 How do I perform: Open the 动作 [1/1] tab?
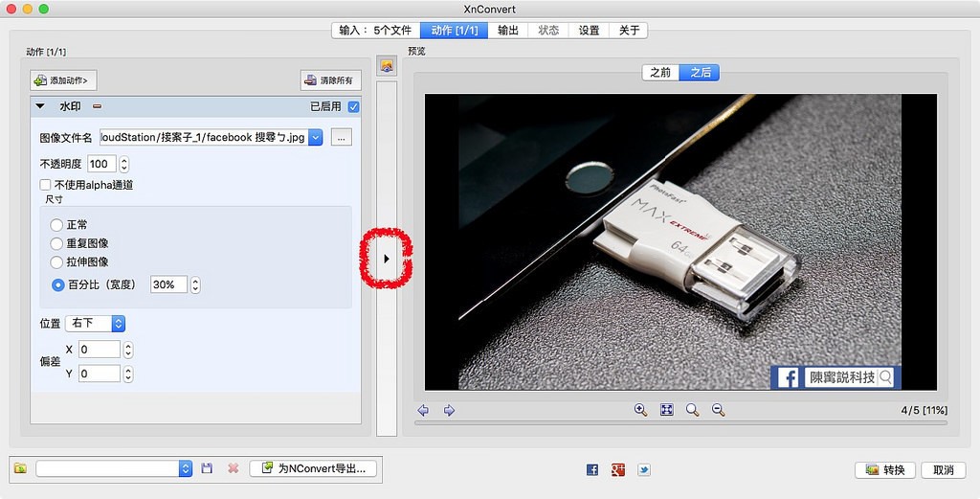(455, 30)
